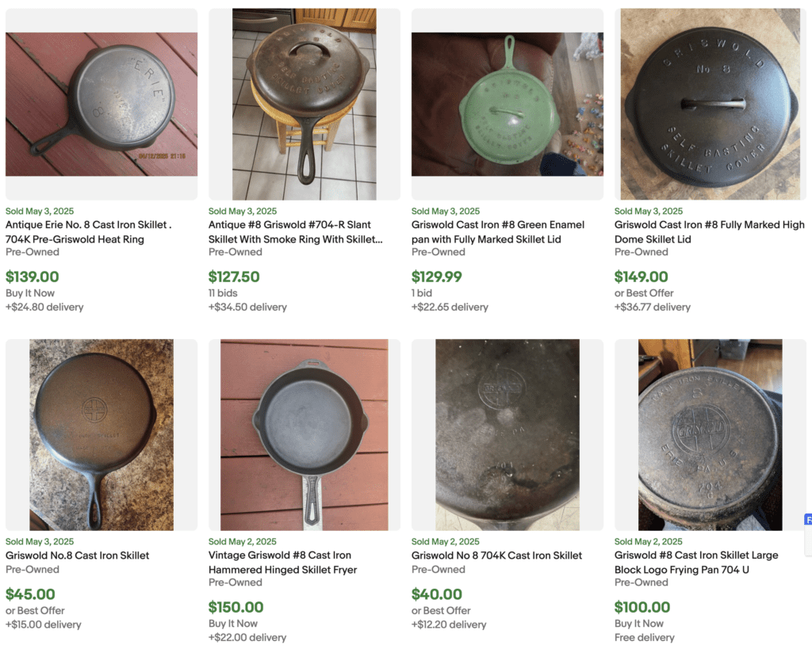View the cross-logo skillet on stone photo
Screen dimensions: 812x649
click(x=101, y=433)
